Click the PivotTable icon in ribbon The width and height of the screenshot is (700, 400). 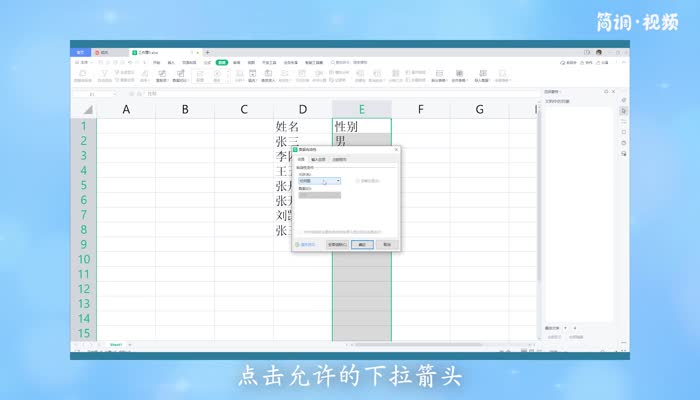tap(80, 72)
